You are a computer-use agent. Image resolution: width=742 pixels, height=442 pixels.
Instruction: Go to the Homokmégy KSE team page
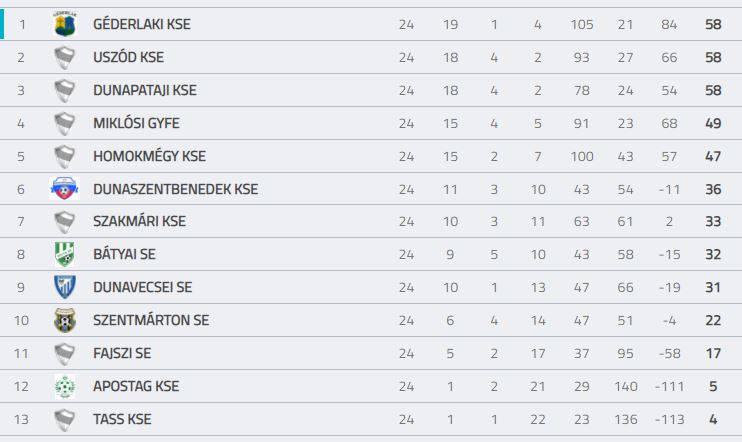[149, 156]
